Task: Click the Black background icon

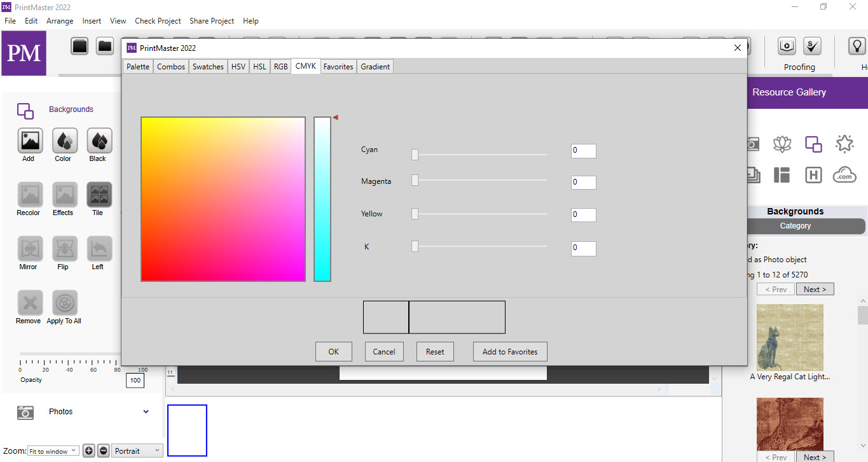Action: [99, 141]
